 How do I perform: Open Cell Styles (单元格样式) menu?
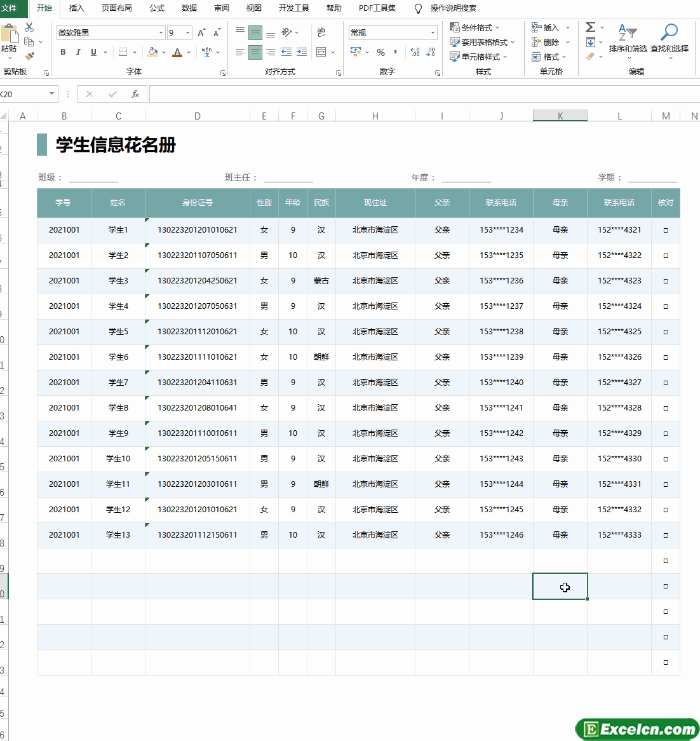(478, 57)
